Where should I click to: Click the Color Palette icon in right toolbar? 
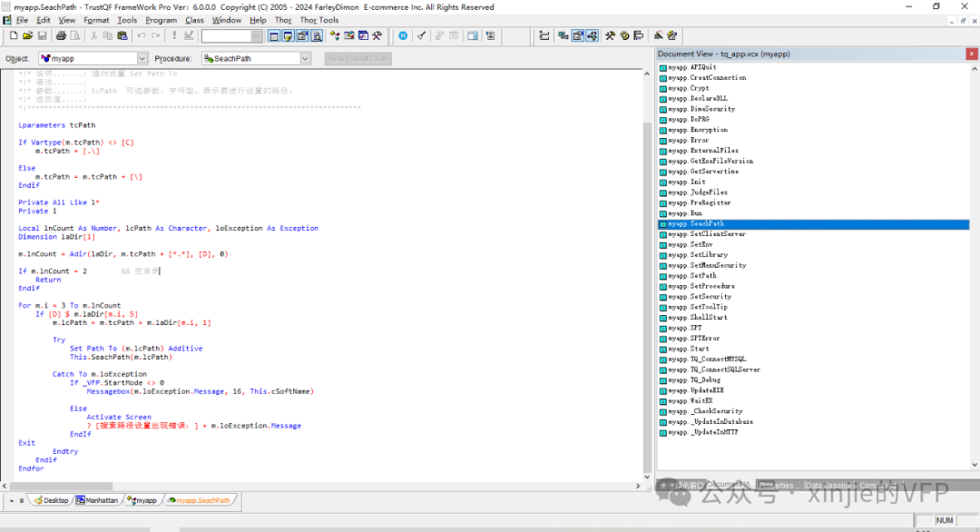pos(624,36)
